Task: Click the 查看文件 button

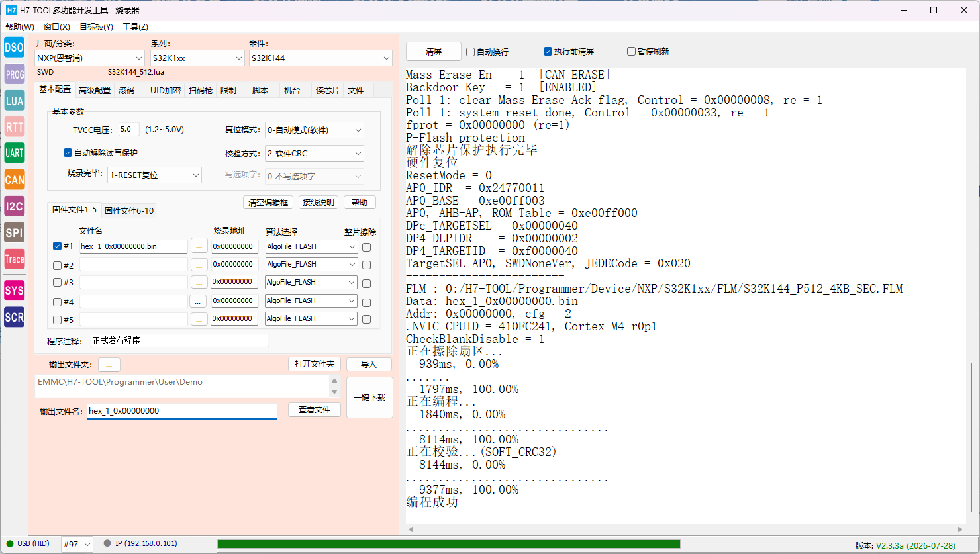Action: 315,410
